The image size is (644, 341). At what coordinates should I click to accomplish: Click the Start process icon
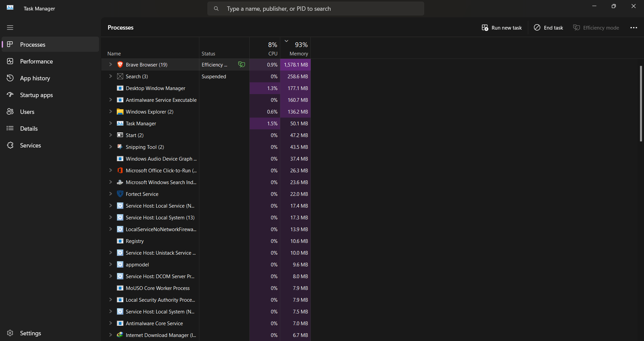pos(120,135)
